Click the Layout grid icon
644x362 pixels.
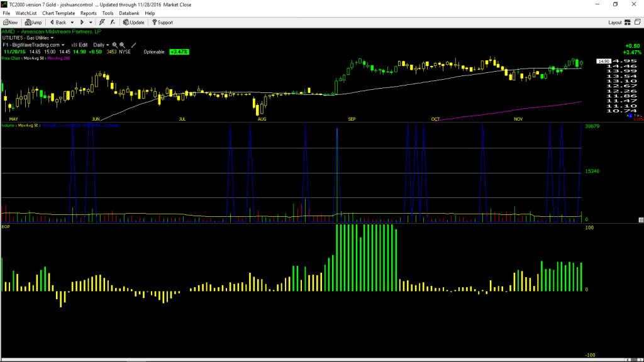pyautogui.click(x=628, y=23)
